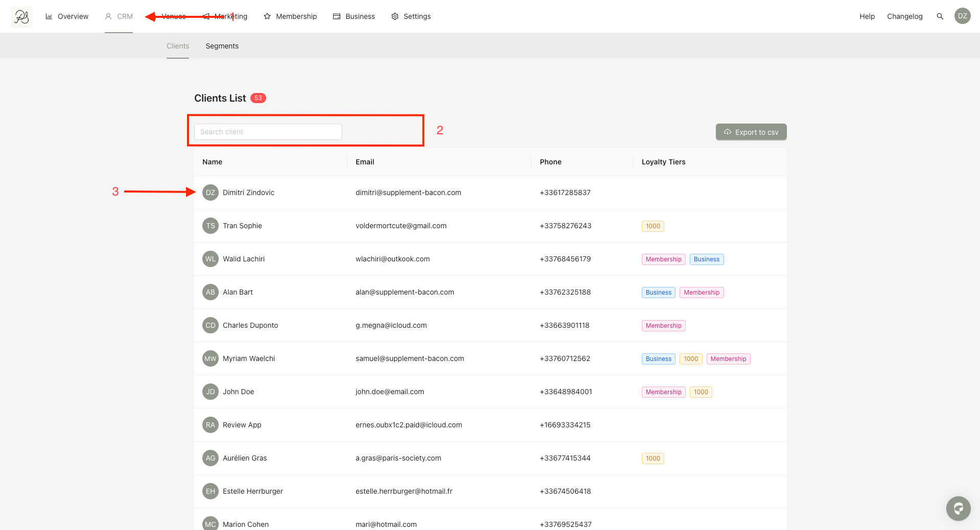This screenshot has height=530, width=980.
Task: Click the RA avatar for Review App
Action: coord(211,425)
